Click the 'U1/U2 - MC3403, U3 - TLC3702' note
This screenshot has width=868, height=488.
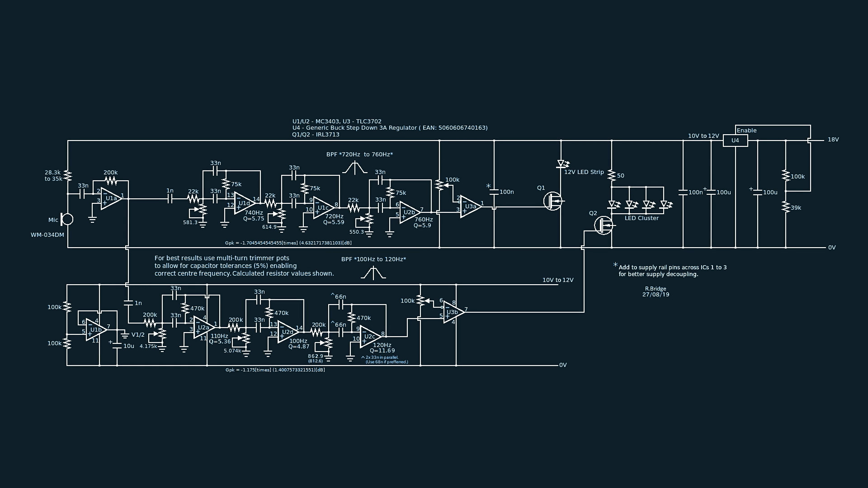click(x=337, y=122)
